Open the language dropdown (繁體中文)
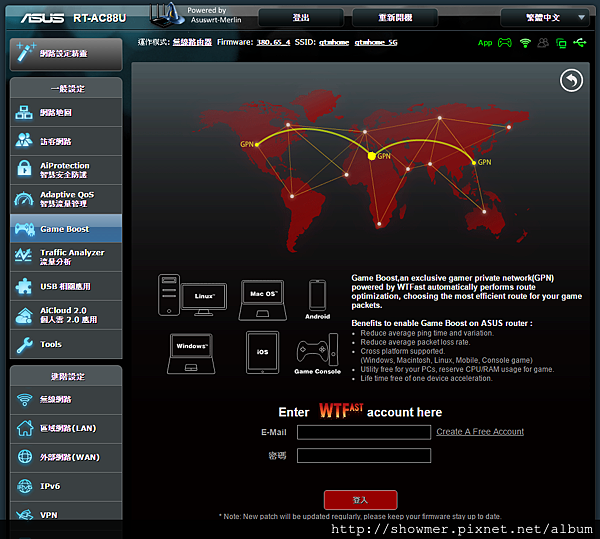Screen dimensions: 600x539 pyautogui.click(x=545, y=18)
